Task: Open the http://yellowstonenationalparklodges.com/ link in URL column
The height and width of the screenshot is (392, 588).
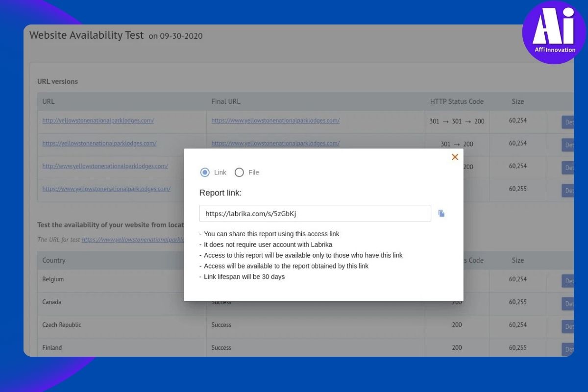Action: (x=98, y=121)
